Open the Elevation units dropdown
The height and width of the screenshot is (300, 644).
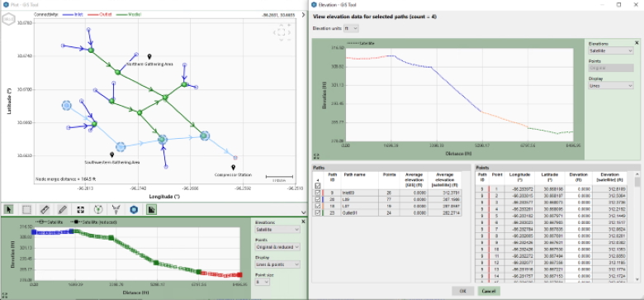[x=351, y=28]
